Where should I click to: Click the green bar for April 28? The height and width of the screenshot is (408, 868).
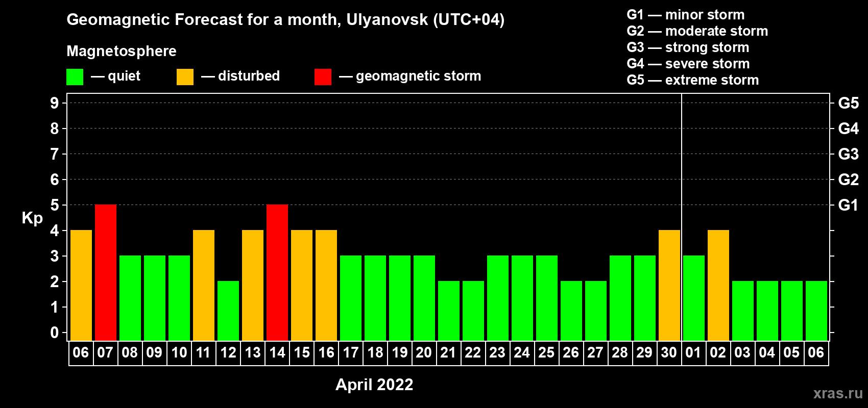(620, 298)
